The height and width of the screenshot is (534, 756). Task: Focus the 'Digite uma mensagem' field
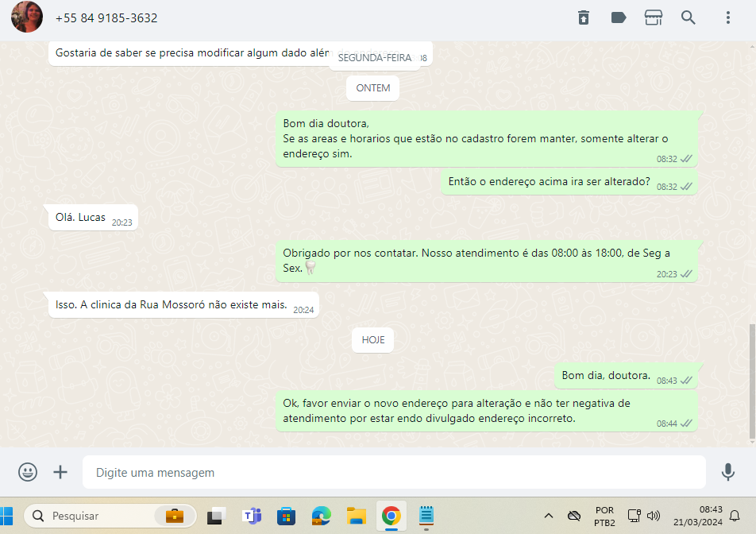[x=394, y=472]
